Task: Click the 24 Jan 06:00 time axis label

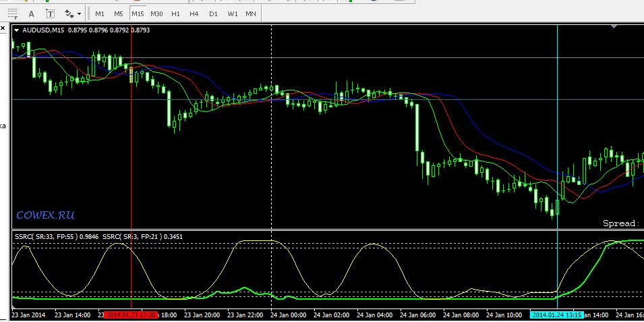Action: click(417, 315)
